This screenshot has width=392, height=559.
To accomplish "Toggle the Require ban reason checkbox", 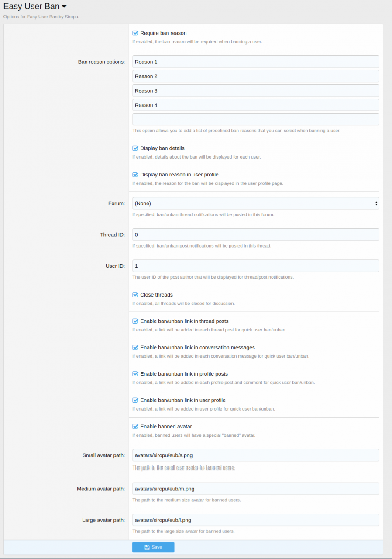I will [x=135, y=33].
